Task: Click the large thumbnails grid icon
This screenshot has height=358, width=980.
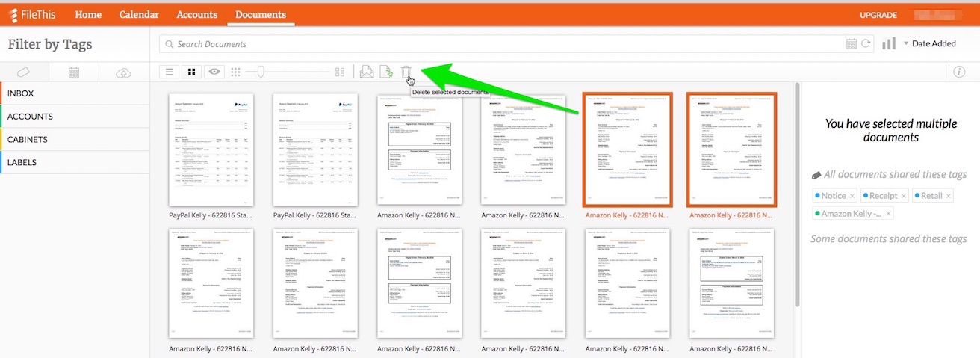Action: click(x=340, y=72)
